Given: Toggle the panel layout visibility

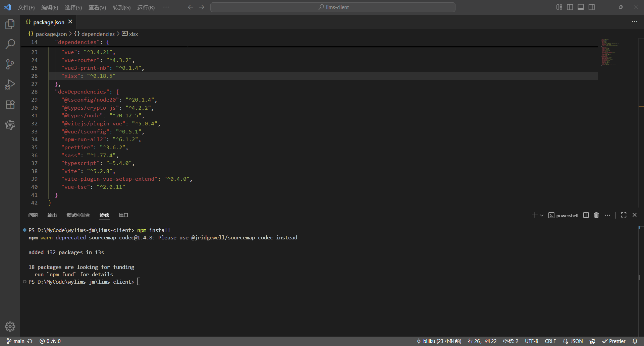Looking at the screenshot, I should 581,7.
